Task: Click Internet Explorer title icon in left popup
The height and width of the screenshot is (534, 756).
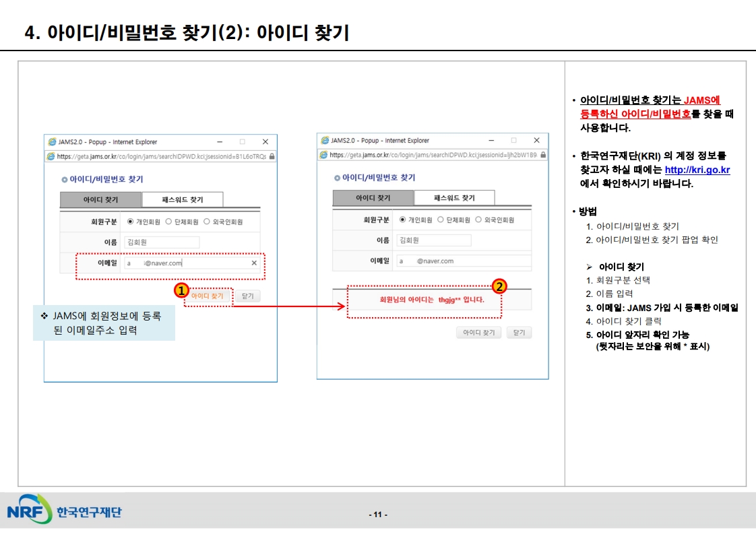Action: click(52, 141)
